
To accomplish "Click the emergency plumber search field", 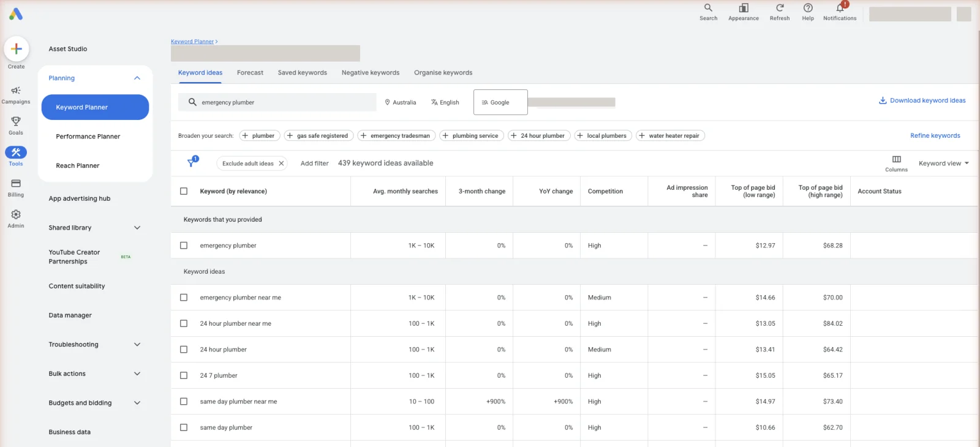I will point(277,102).
